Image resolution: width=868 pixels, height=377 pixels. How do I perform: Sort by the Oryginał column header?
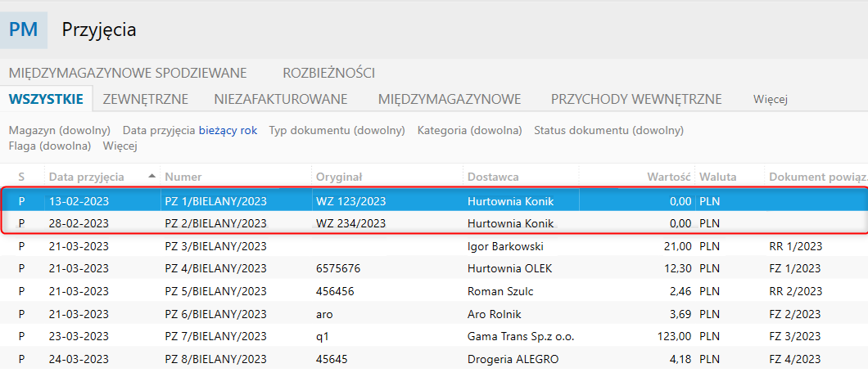point(338,177)
